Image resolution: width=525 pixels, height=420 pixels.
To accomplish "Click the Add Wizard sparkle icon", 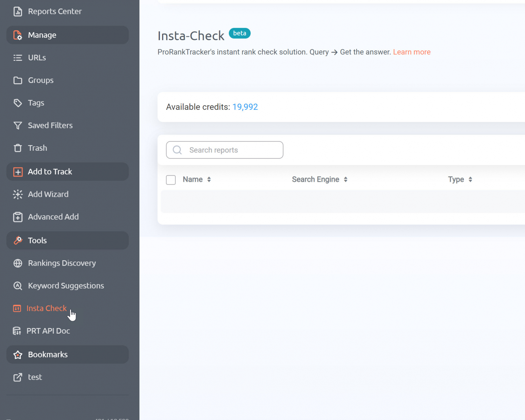I will tap(17, 194).
